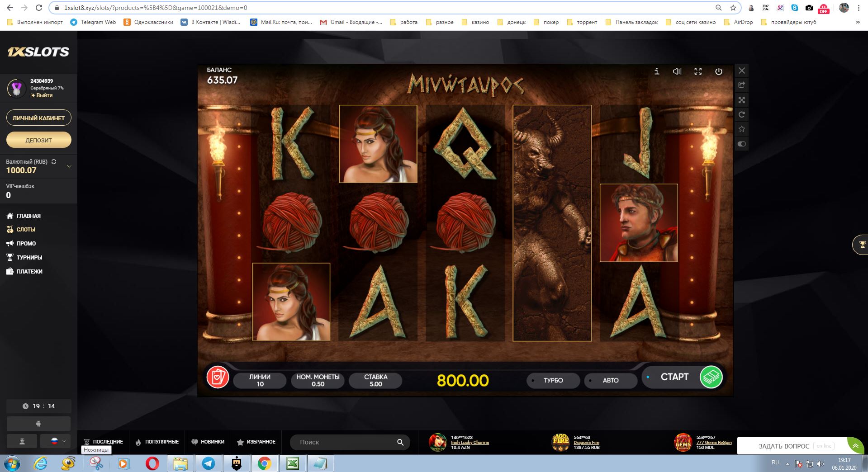Focus the Поиск game search field

350,442
